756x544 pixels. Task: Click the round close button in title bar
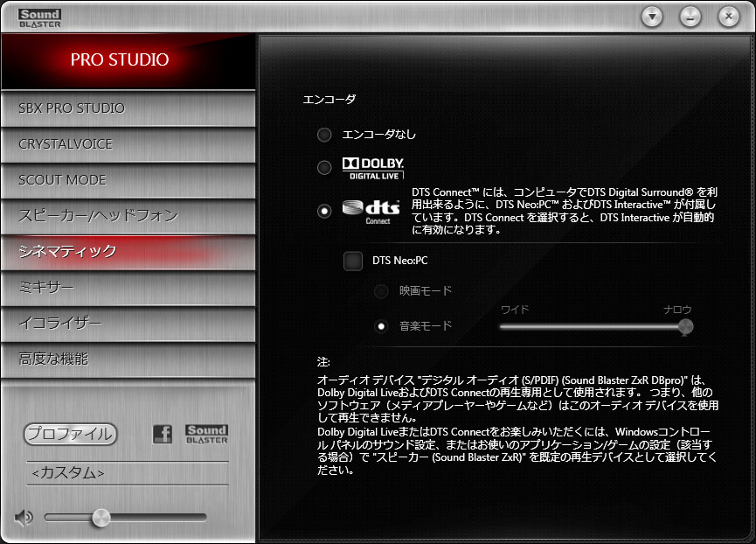[x=729, y=17]
